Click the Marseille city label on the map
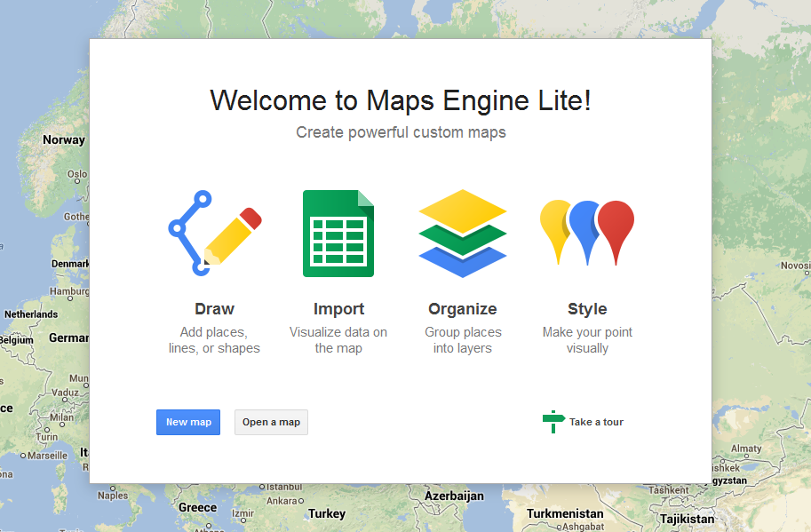Screen dimensions: 811x532 (x=48, y=456)
